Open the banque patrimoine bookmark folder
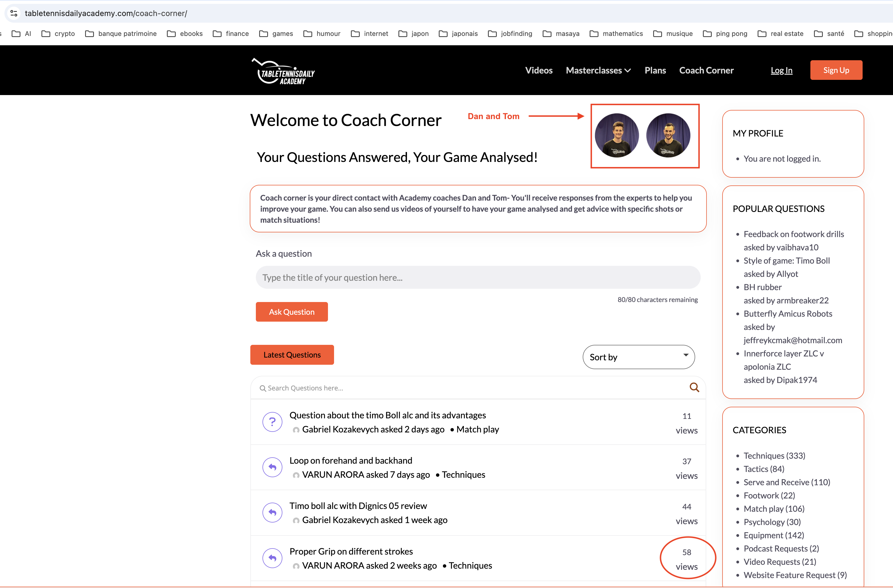The height and width of the screenshot is (588, 893). (121, 34)
